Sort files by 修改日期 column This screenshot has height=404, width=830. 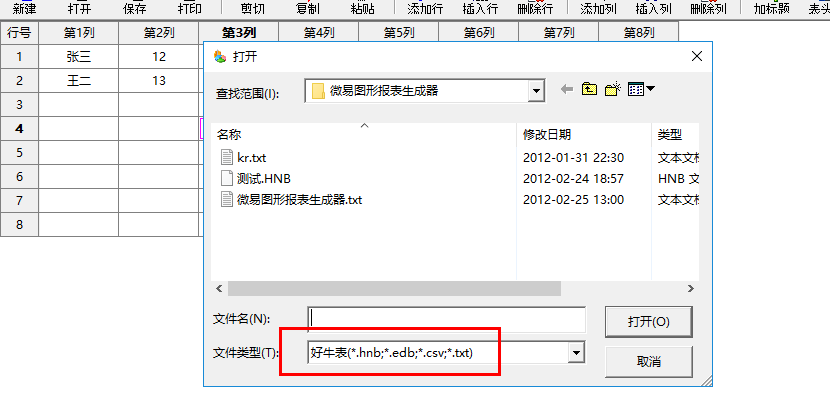(584, 135)
